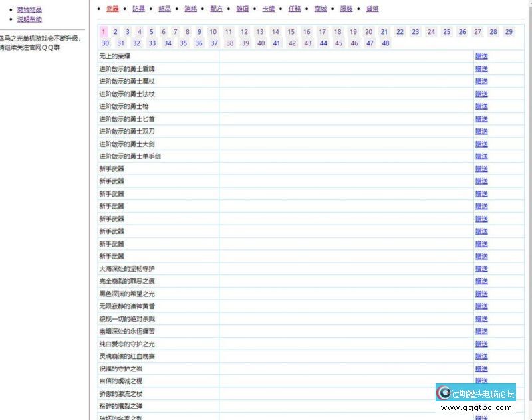Click the forum watermark logo icon

(x=444, y=393)
